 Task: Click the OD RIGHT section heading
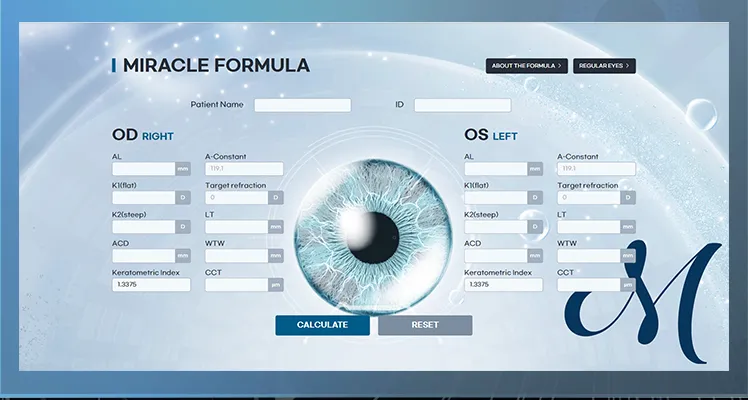pyautogui.click(x=143, y=135)
